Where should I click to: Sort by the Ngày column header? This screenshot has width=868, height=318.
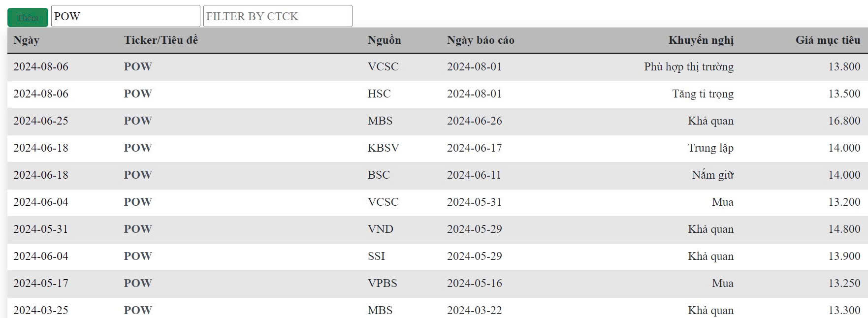coord(26,40)
